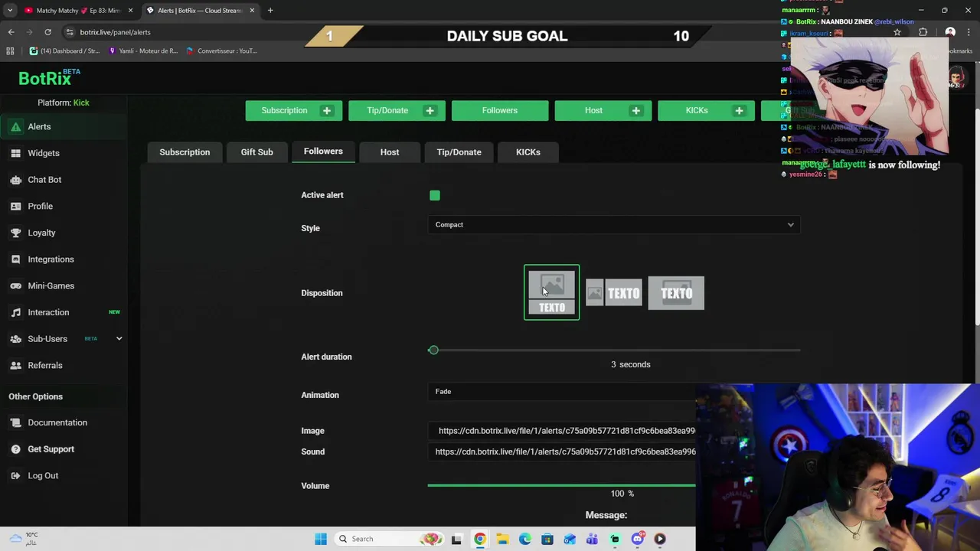Open File Explorer from taskbar
This screenshot has width=980, height=551.
click(502, 539)
